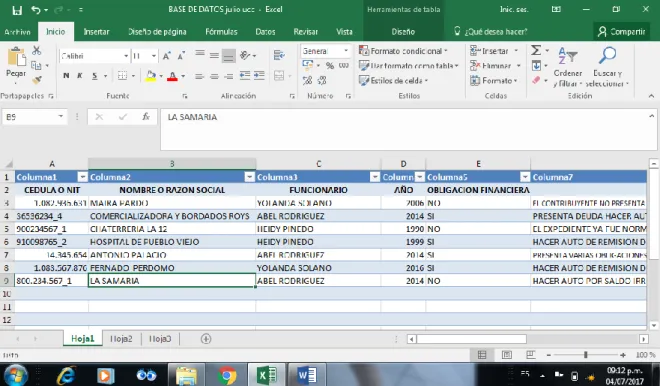Click Dar formato como tabla
660x386 pixels.
tap(408, 66)
